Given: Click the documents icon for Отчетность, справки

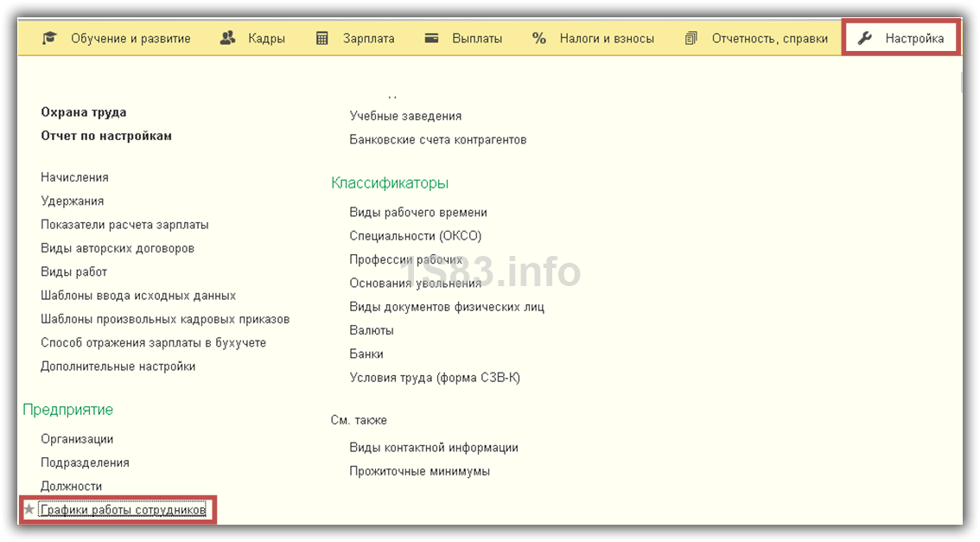Looking at the screenshot, I should (690, 38).
